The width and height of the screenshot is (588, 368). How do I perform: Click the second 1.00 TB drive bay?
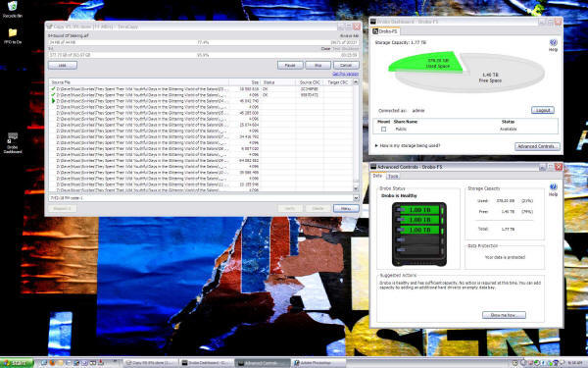coord(419,220)
